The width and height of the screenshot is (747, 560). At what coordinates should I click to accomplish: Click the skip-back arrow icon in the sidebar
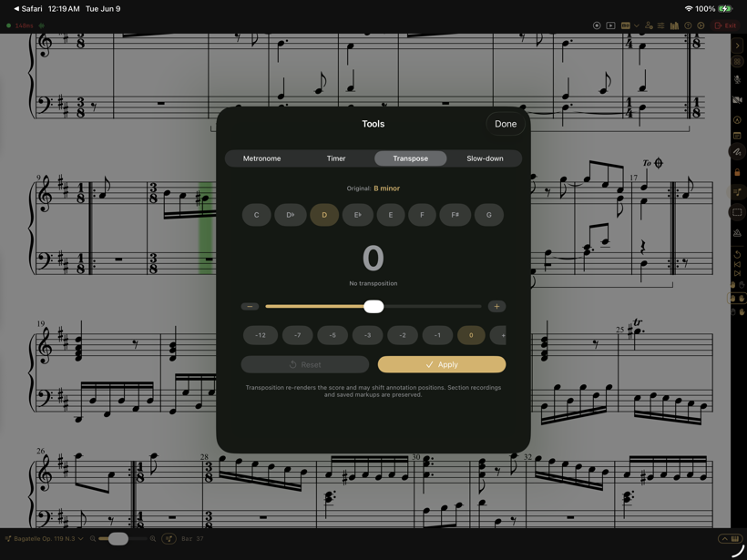pos(738,264)
